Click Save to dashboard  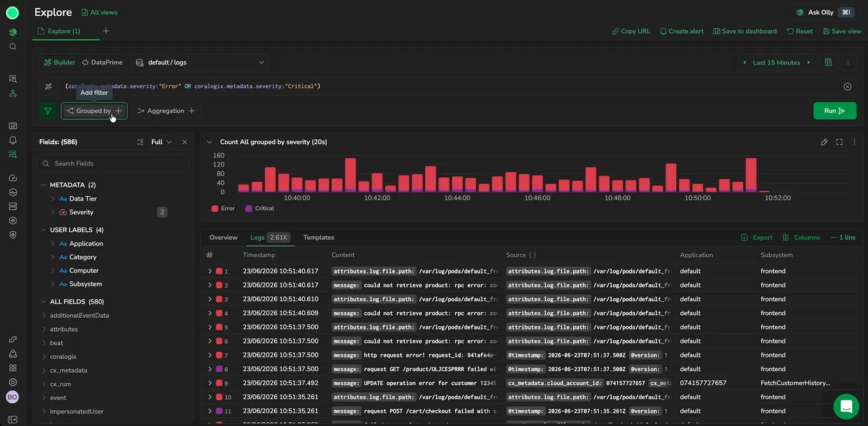(x=745, y=31)
